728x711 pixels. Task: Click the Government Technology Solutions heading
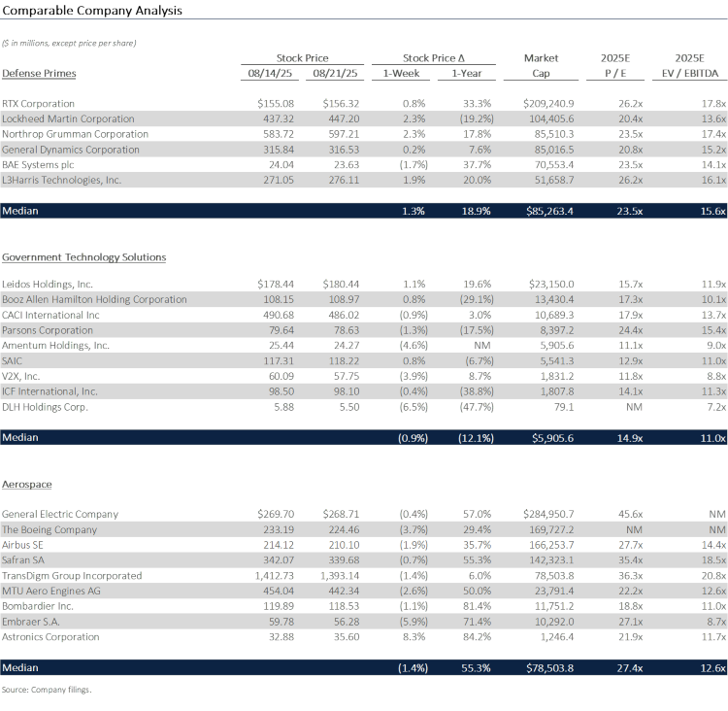pyautogui.click(x=83, y=257)
